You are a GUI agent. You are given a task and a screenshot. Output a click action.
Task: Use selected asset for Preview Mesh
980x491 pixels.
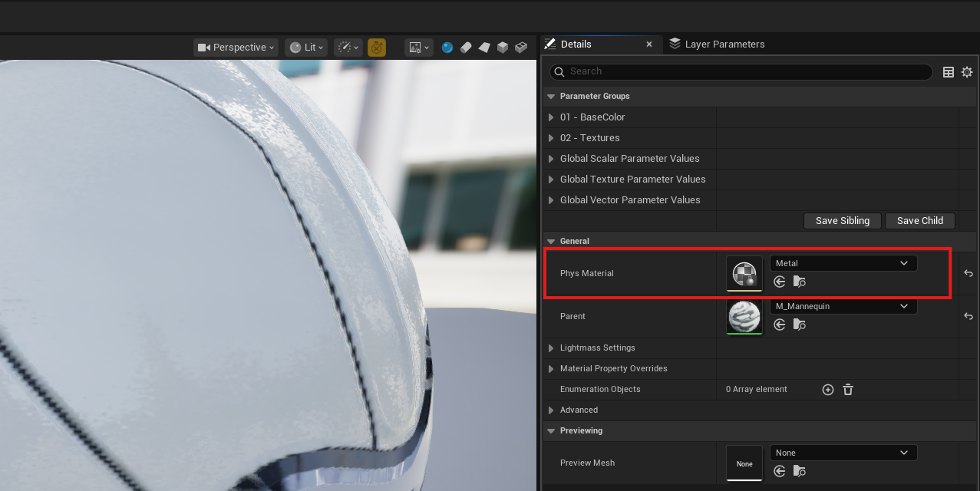tap(780, 472)
